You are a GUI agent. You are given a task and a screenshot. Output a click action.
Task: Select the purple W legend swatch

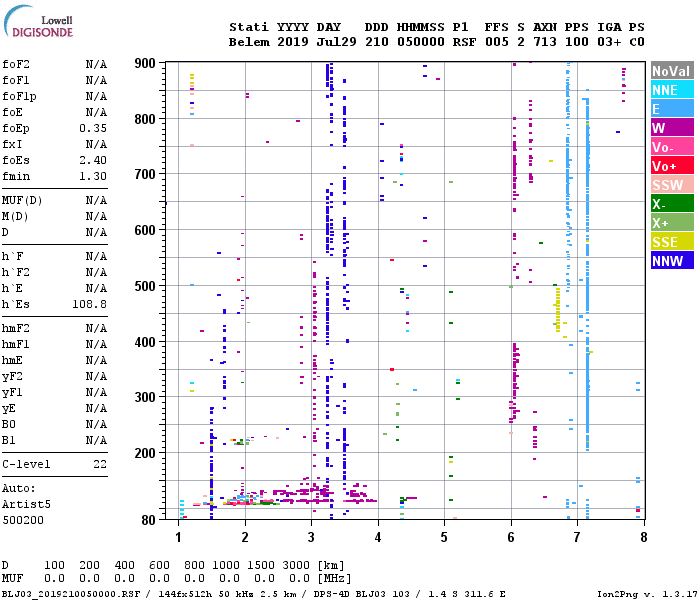(x=672, y=128)
